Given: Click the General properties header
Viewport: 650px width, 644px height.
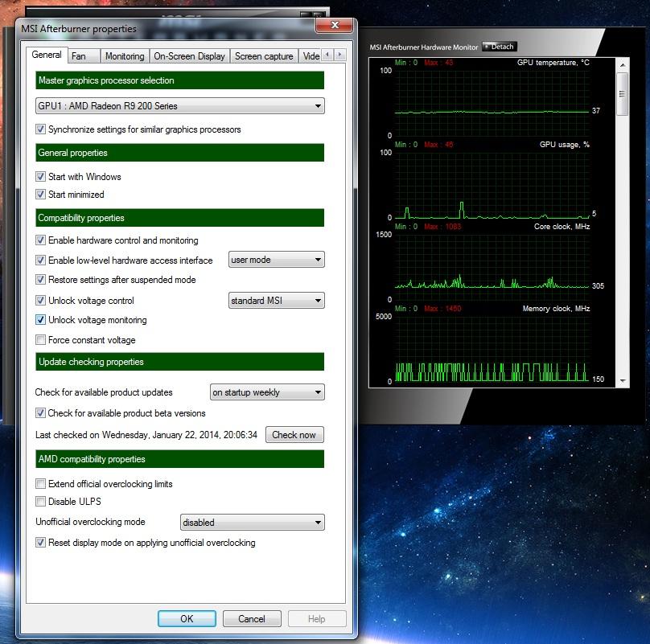Looking at the screenshot, I should click(x=180, y=153).
